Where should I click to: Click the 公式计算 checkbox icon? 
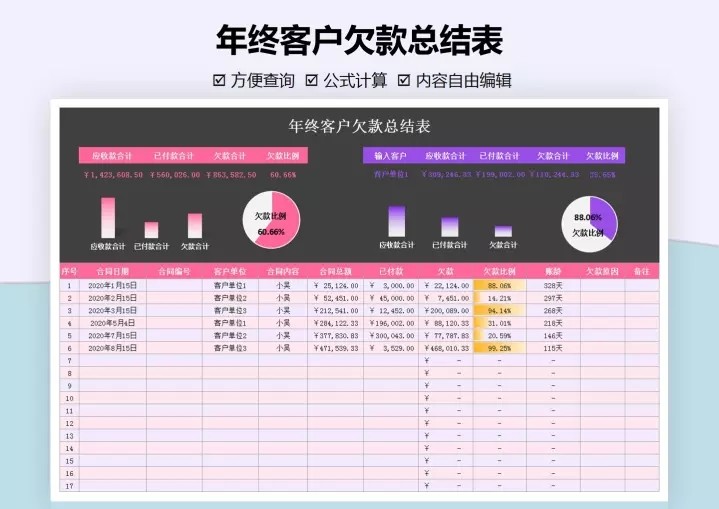click(x=311, y=81)
